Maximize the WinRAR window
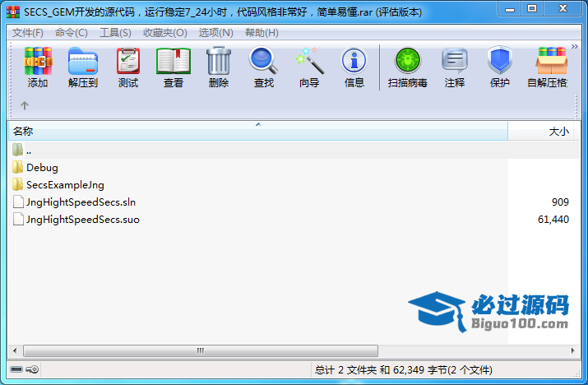 532,9
